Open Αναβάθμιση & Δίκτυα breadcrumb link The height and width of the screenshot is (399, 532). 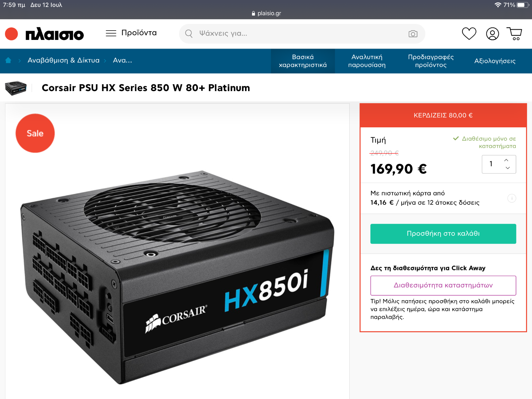click(64, 60)
